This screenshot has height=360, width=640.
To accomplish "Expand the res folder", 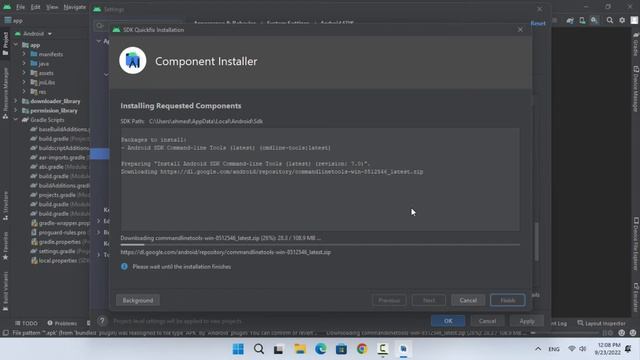I will pos(24,92).
